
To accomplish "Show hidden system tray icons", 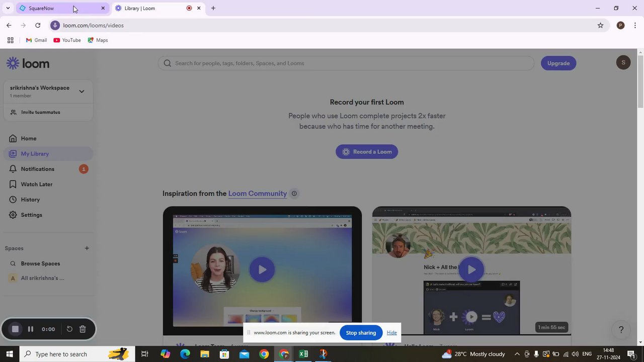I will click(x=517, y=354).
